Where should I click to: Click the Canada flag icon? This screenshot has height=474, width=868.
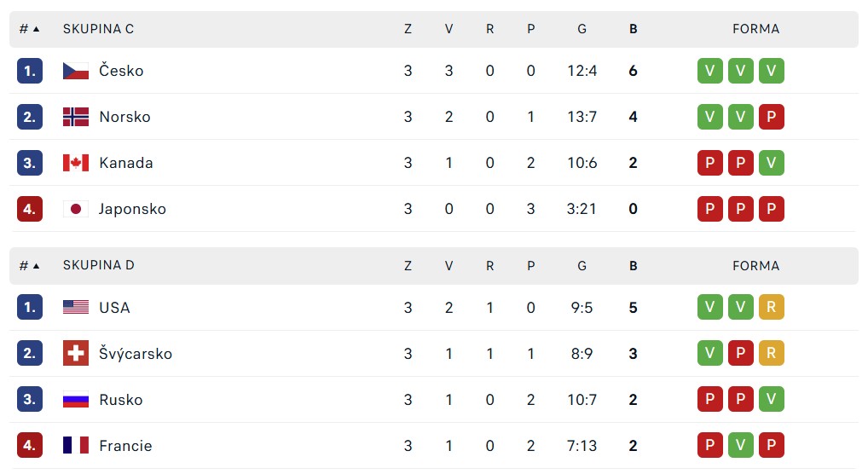click(x=76, y=163)
